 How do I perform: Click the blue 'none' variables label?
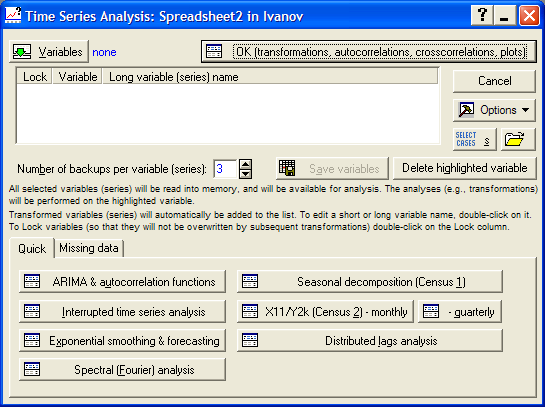click(x=104, y=52)
